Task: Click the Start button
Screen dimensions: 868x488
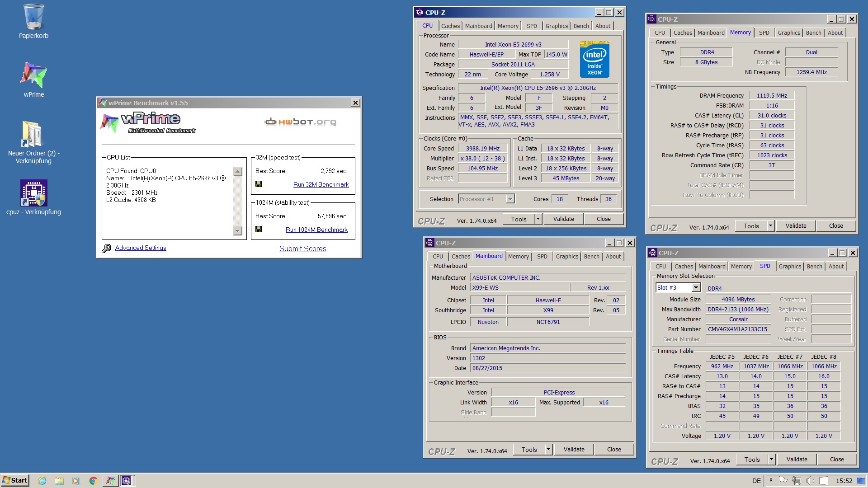Action: tap(15, 480)
